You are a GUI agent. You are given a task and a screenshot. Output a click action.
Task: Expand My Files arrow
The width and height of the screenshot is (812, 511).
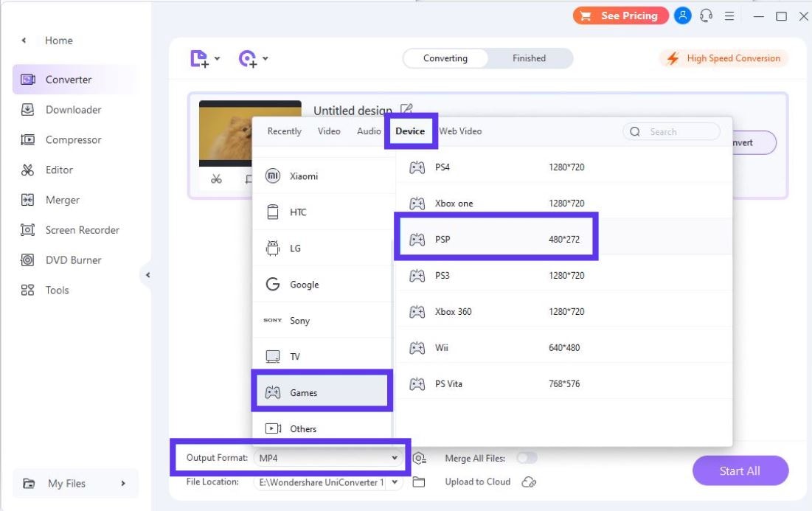[x=122, y=483]
